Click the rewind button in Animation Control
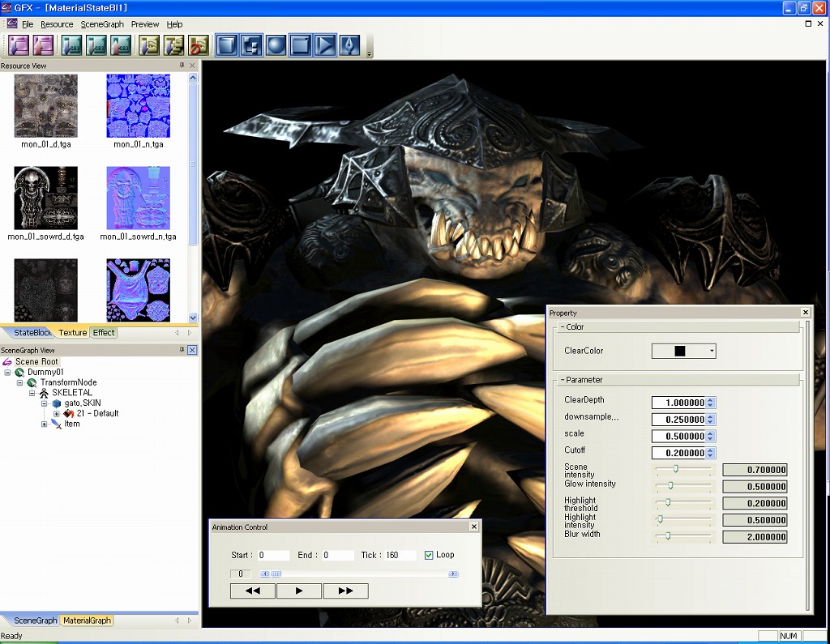Image resolution: width=830 pixels, height=644 pixels. pyautogui.click(x=253, y=591)
